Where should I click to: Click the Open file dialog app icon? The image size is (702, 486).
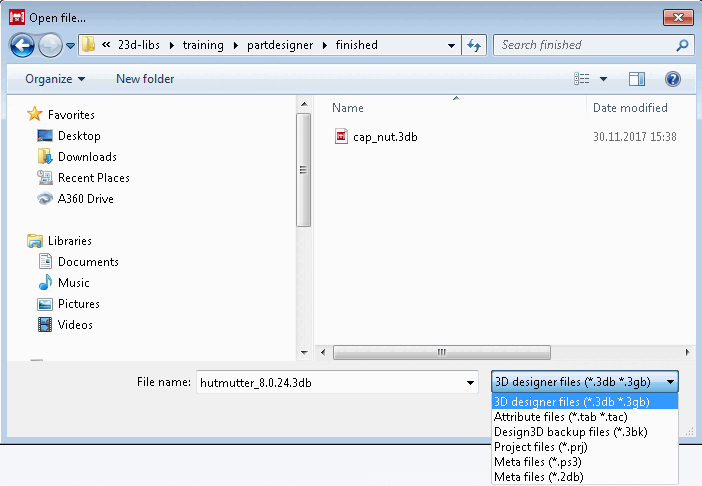[x=17, y=17]
